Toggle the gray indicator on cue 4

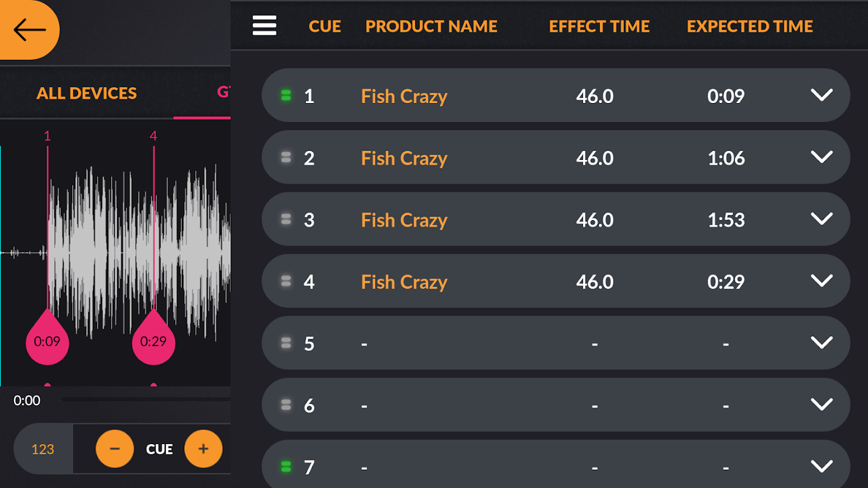(x=286, y=281)
